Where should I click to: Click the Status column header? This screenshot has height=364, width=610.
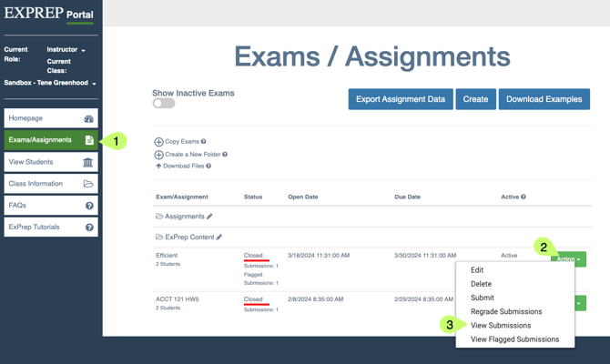(253, 197)
